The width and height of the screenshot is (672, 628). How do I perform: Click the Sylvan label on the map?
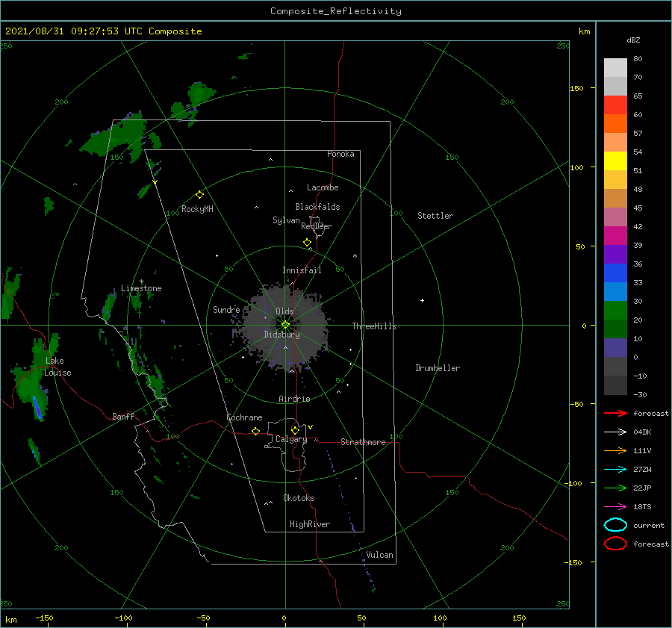pos(286,220)
